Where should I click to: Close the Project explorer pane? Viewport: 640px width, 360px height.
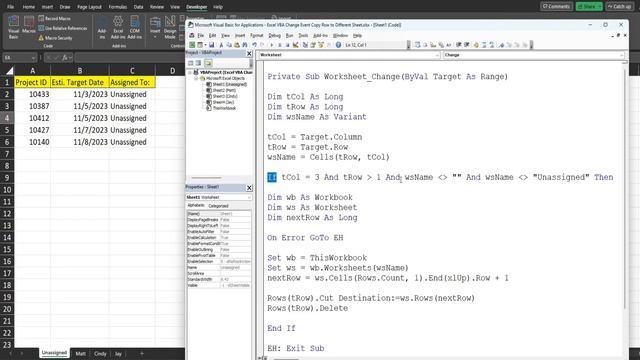(x=249, y=53)
